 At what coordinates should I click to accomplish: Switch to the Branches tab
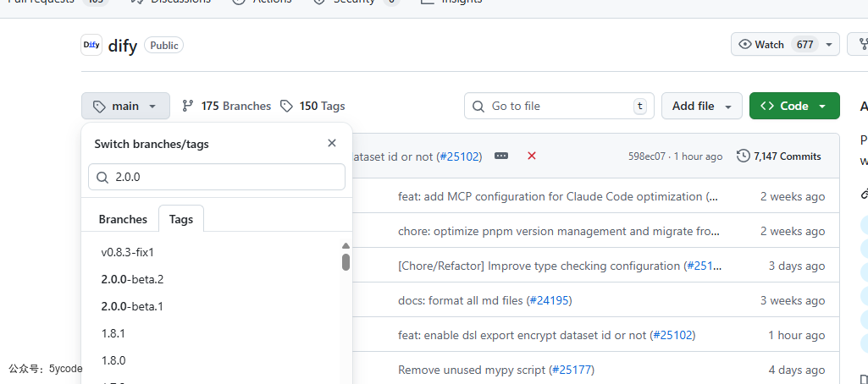(123, 219)
